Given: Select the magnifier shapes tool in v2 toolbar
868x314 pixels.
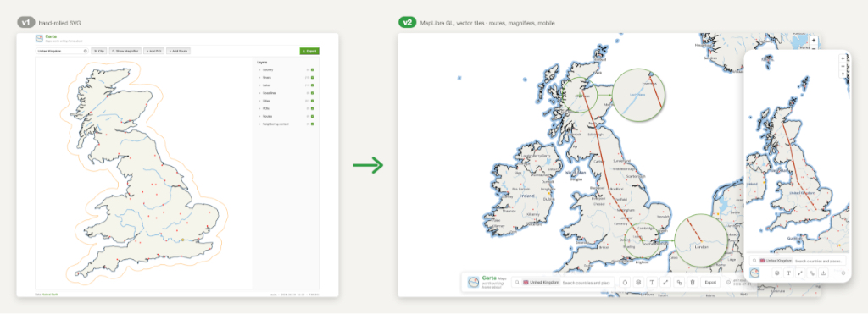Looking at the screenshot, I should tap(679, 283).
